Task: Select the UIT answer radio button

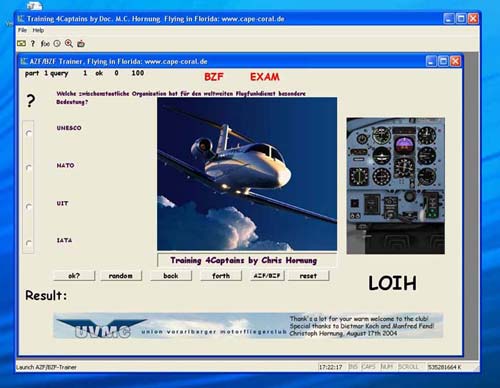Action: coord(29,207)
